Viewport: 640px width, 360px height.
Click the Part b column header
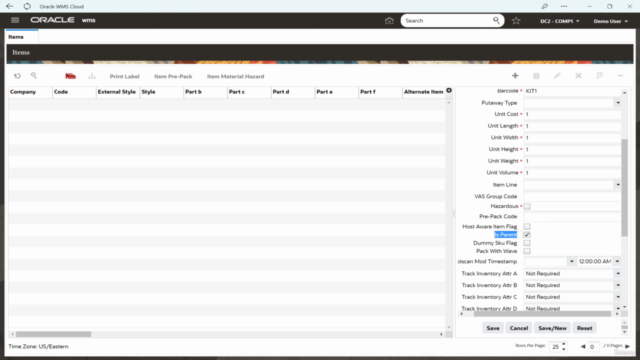(x=205, y=92)
